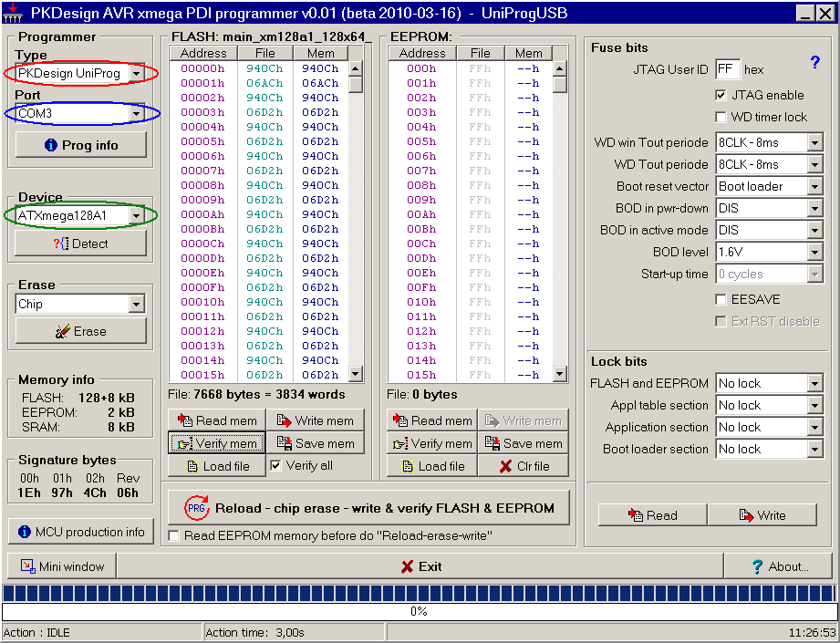This screenshot has width=840, height=643.
Task: Toggle the EESAVE checkbox
Action: tap(721, 299)
